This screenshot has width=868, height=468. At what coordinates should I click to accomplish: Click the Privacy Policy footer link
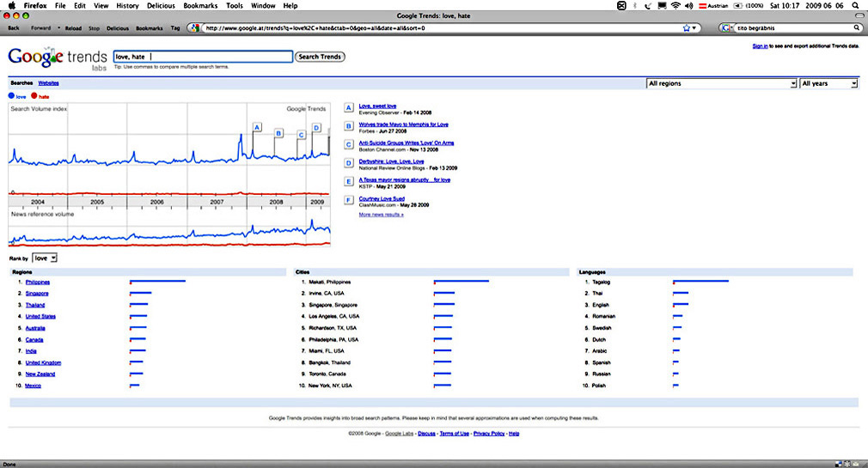(489, 434)
